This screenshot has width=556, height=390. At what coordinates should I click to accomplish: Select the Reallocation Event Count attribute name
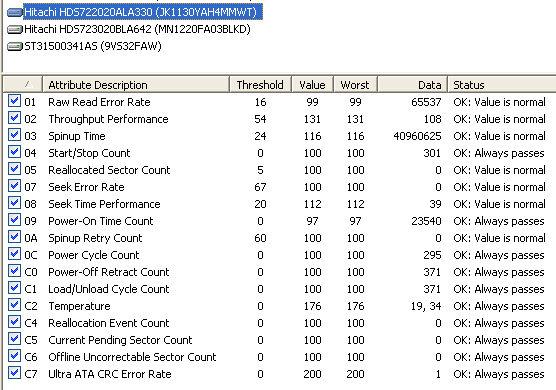[109, 323]
